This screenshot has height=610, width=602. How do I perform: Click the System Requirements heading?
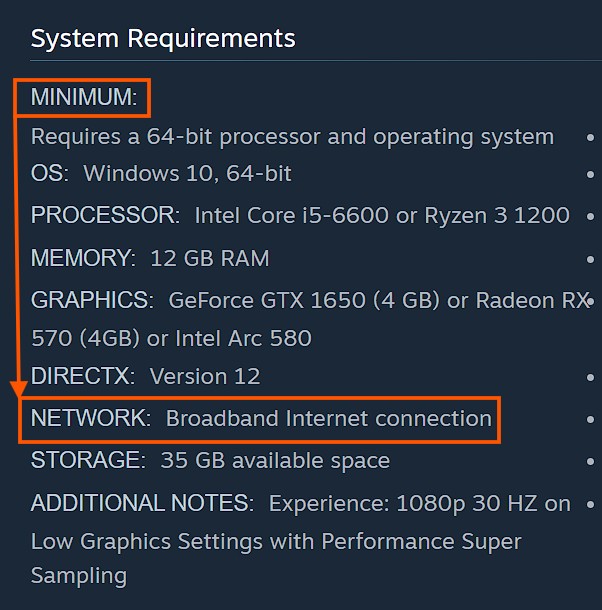163,39
